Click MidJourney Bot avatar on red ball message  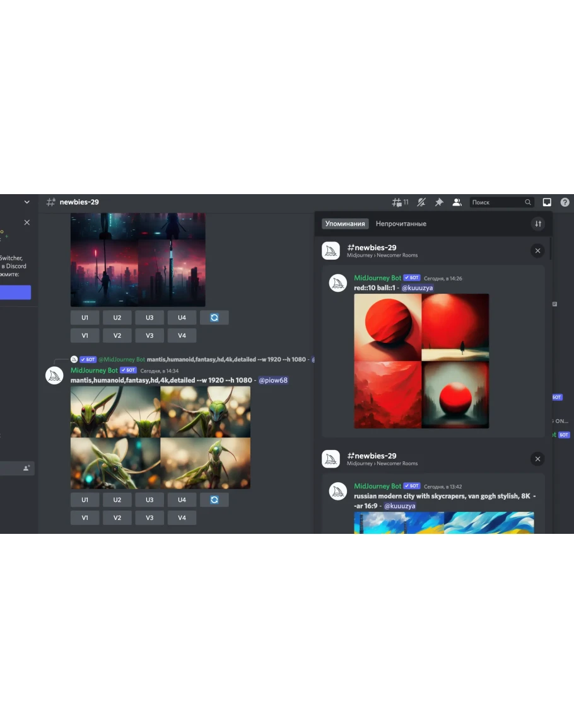[338, 283]
